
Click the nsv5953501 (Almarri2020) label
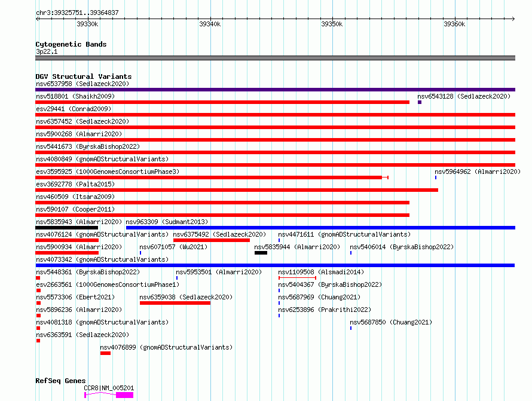(219, 272)
